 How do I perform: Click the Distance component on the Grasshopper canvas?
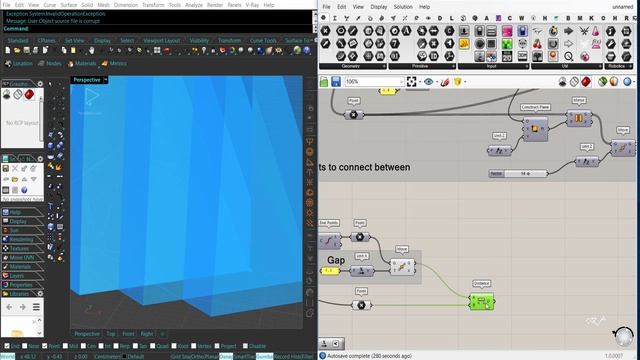(482, 302)
